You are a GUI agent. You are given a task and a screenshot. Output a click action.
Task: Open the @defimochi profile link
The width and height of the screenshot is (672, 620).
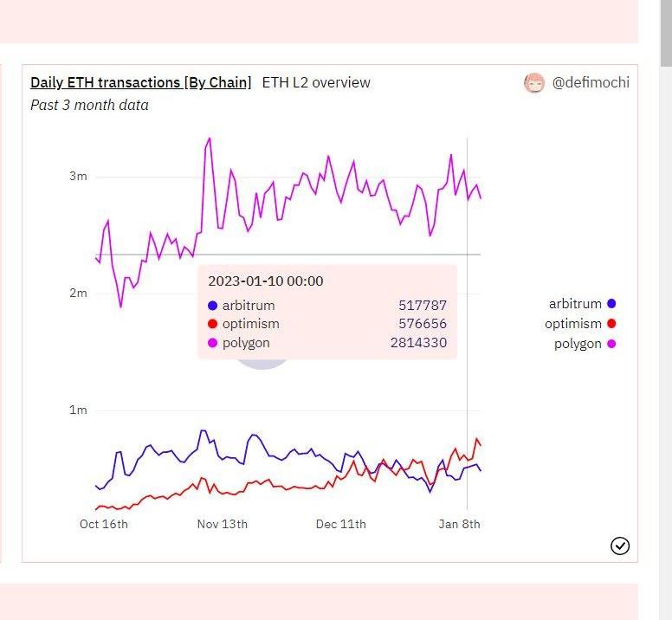coord(591,82)
